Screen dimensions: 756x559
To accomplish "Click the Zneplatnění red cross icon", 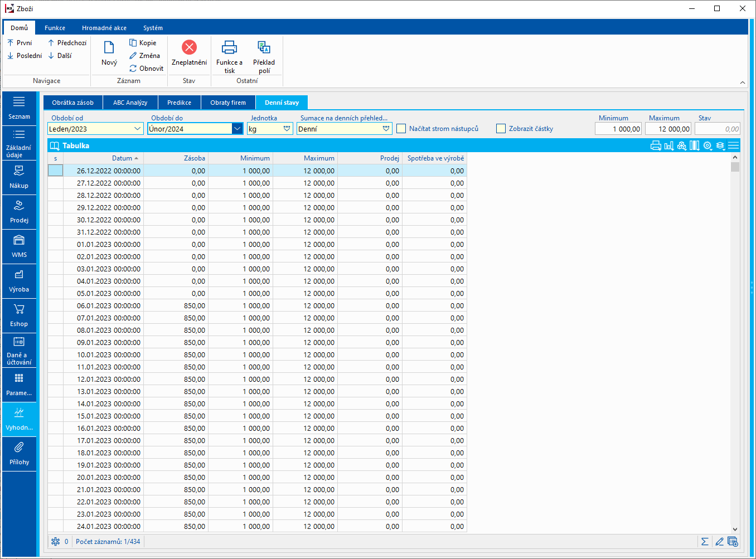I will (x=189, y=47).
